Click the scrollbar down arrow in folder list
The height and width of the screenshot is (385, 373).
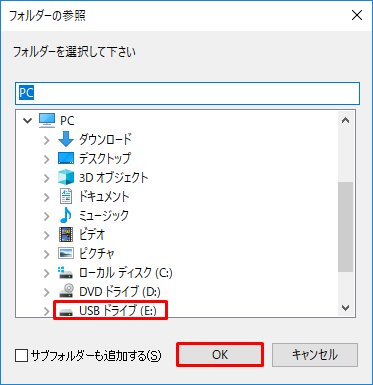click(346, 308)
